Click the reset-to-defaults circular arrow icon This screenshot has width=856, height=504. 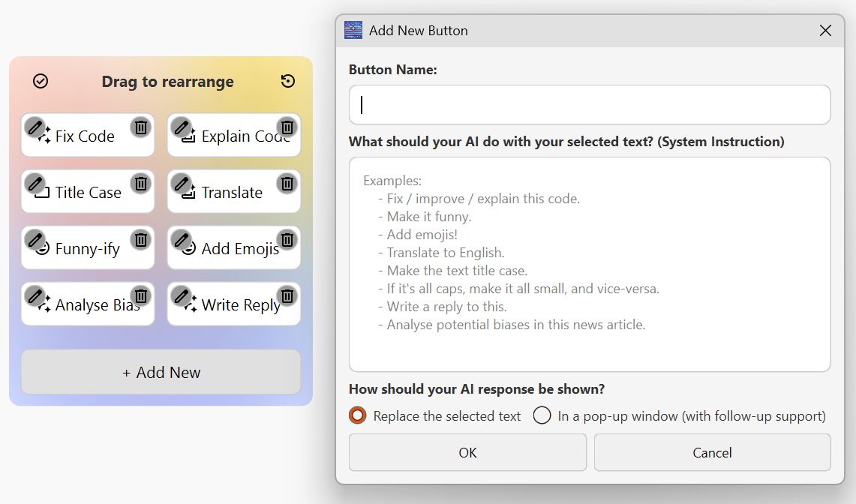pyautogui.click(x=288, y=81)
